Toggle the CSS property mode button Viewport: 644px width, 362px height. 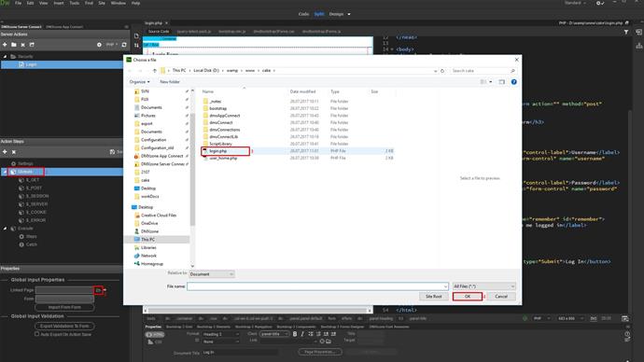[x=154, y=341]
